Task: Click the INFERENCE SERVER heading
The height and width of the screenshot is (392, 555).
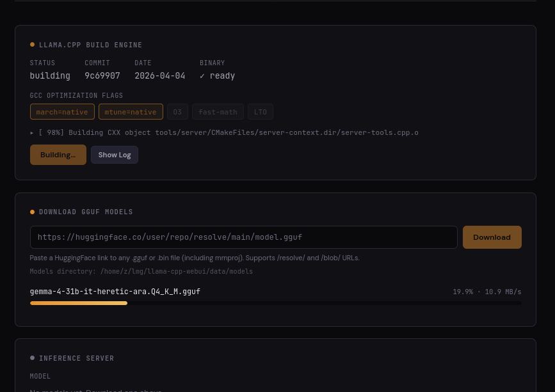Action: click(76, 358)
